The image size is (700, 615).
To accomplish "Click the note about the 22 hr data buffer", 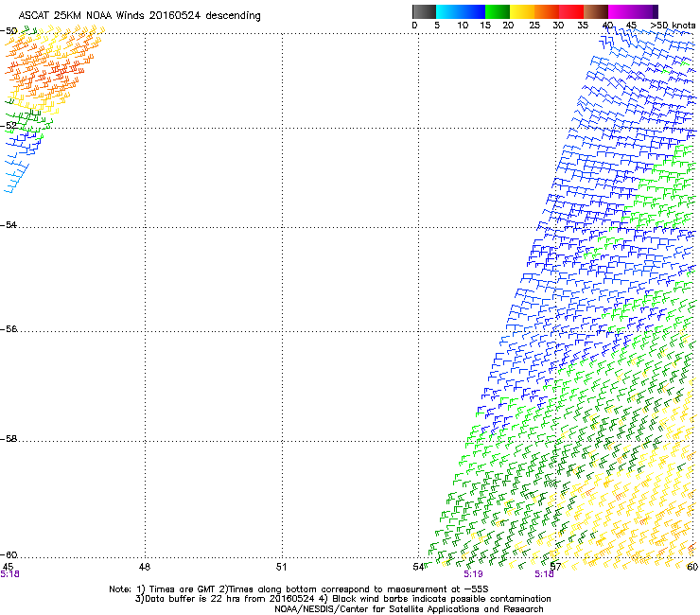I will click(224, 599).
